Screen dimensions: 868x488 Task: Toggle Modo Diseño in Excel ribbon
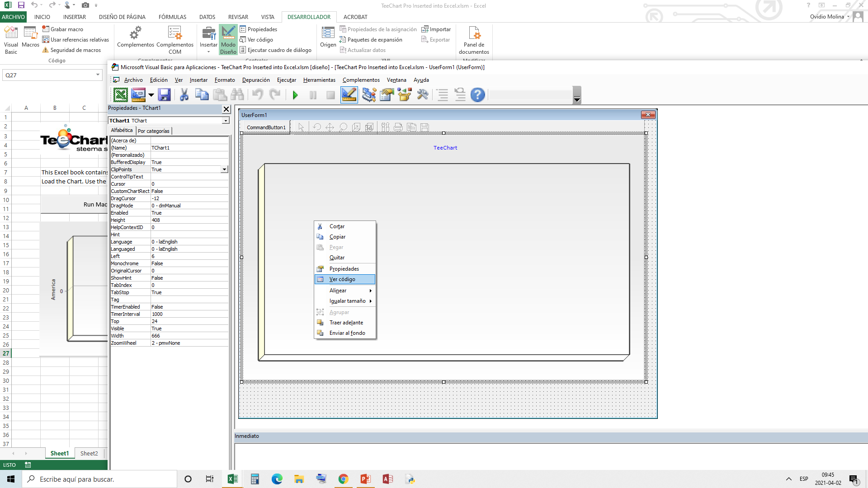point(228,40)
